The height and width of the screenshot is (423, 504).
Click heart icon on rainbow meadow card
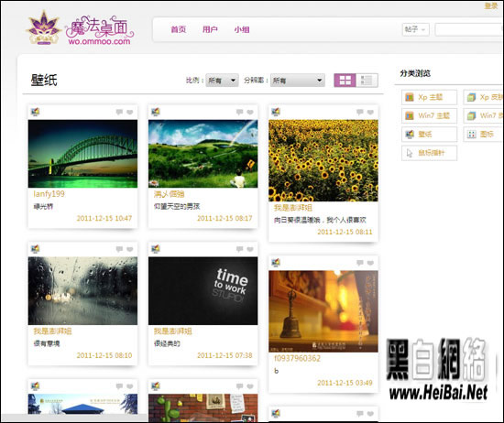click(x=250, y=112)
